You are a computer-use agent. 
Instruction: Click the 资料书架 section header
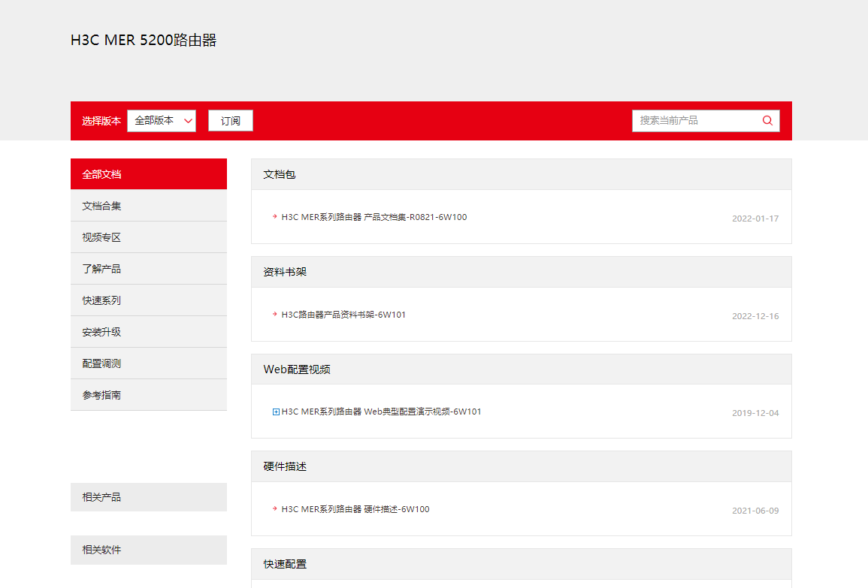(522, 272)
